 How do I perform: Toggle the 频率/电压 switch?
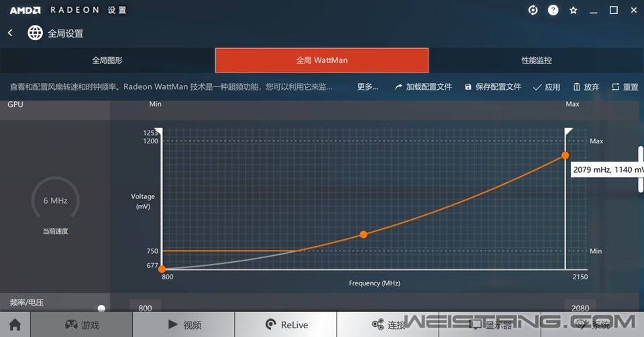(99, 308)
